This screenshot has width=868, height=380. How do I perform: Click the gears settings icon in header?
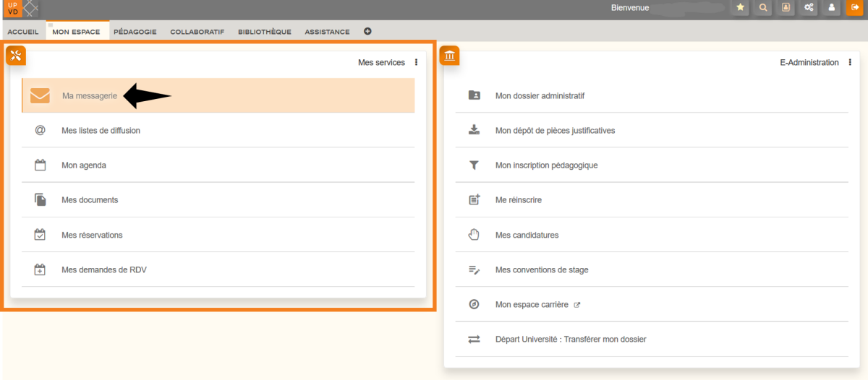coord(809,8)
